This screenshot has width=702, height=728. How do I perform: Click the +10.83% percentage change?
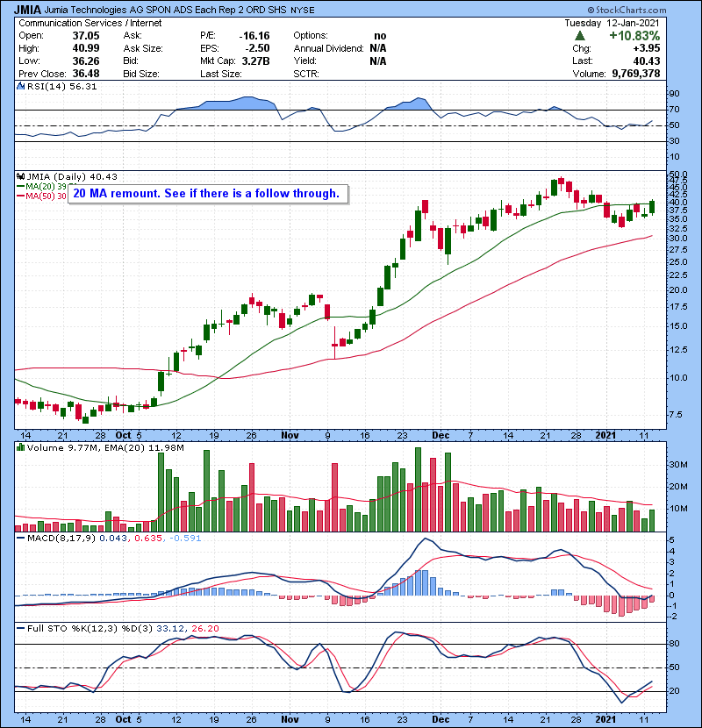coord(634,36)
